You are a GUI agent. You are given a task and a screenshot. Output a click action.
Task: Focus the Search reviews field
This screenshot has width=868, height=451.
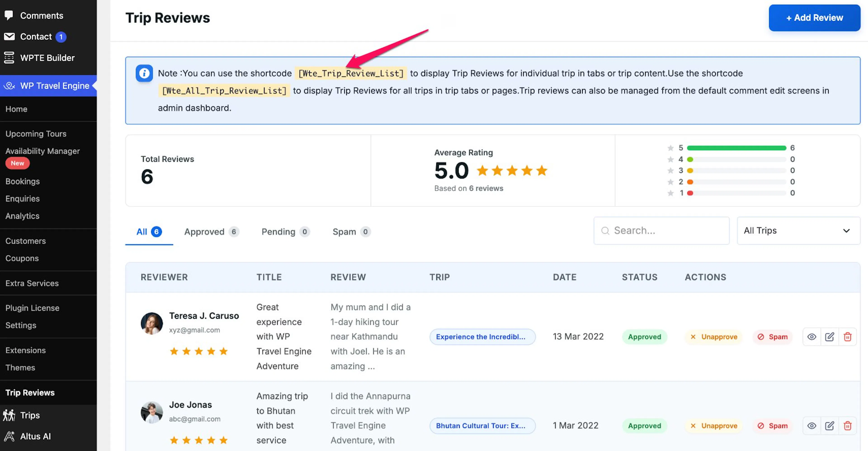[x=661, y=231]
